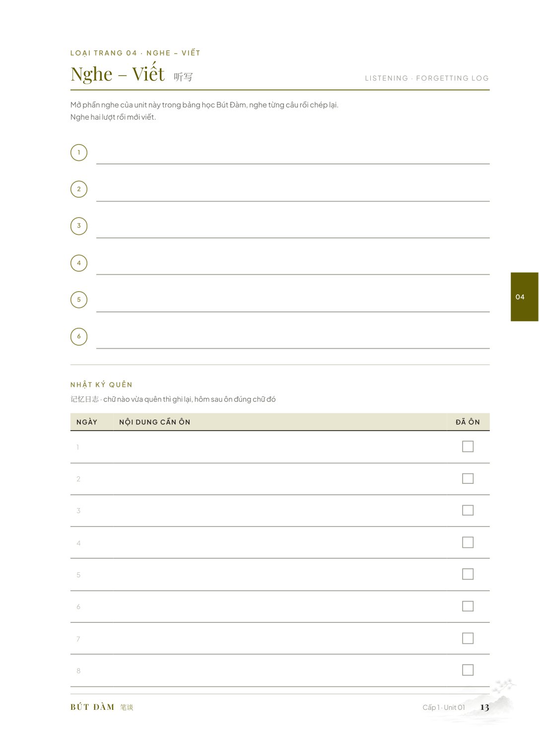The height and width of the screenshot is (756, 539).
Task: Click the circled number 4 icon
Action: point(79,263)
